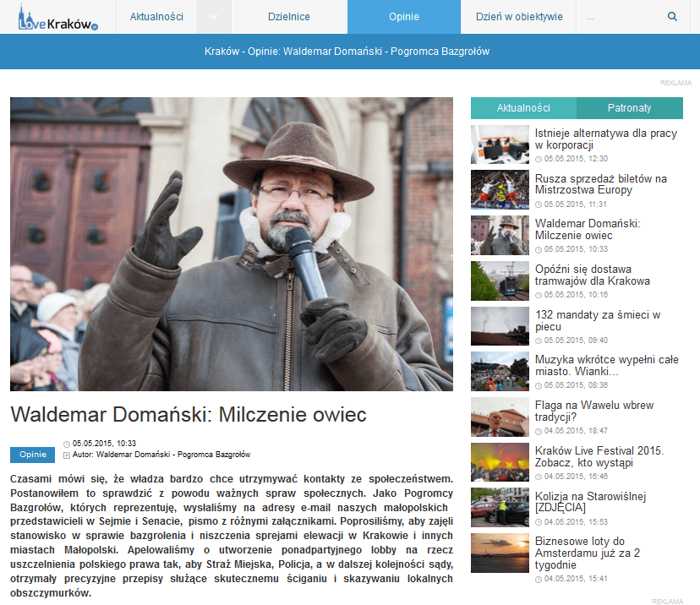700x605 pixels.
Task: Open 132 mandaty za śmieci article
Action: [597, 320]
